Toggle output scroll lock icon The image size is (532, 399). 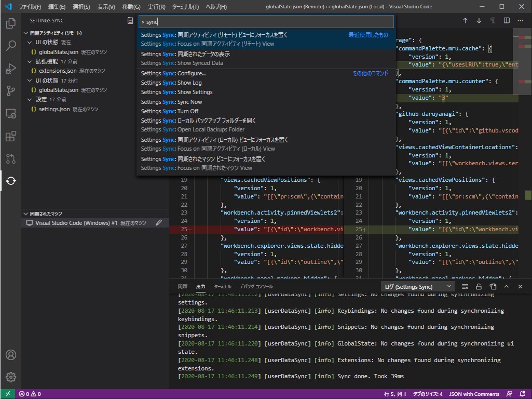479,287
